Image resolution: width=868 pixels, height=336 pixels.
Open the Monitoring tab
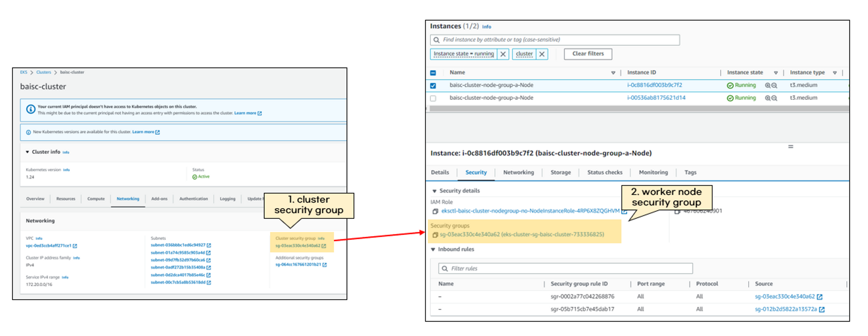coord(653,173)
